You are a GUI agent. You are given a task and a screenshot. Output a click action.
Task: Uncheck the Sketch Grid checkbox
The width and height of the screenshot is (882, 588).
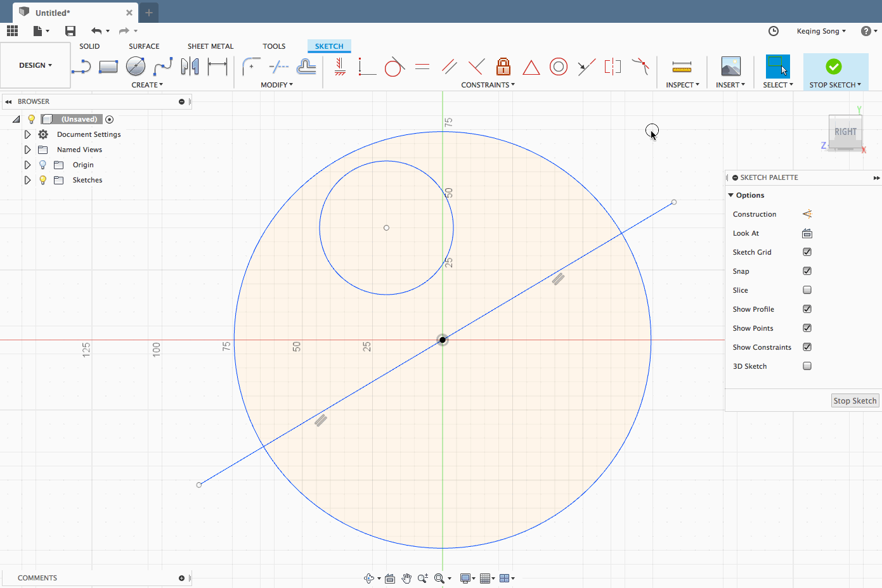tap(807, 252)
